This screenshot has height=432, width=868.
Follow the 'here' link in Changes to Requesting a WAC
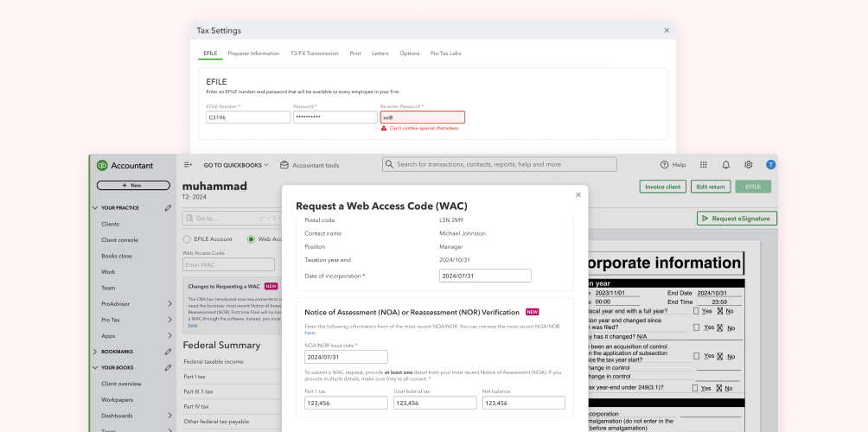tap(192, 325)
